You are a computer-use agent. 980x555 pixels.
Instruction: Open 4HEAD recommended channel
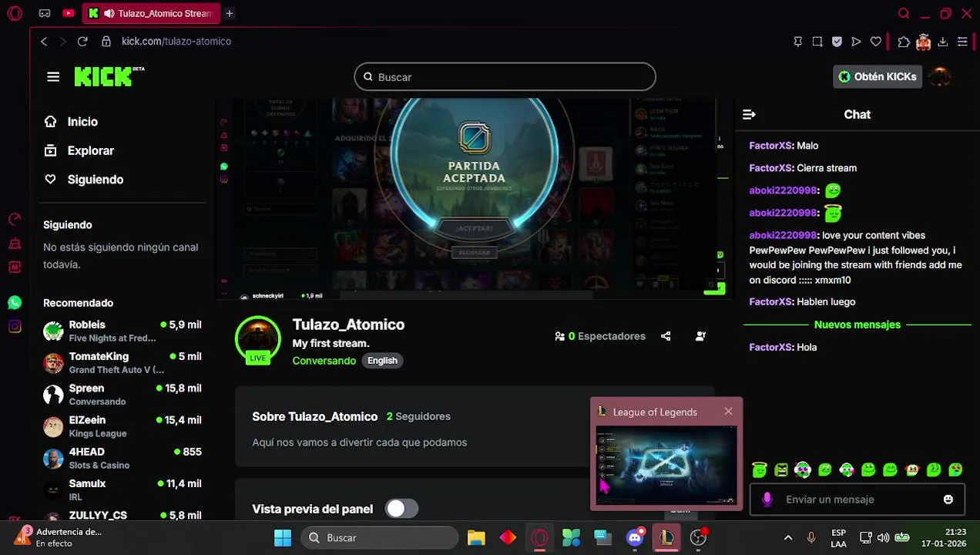tap(123, 458)
